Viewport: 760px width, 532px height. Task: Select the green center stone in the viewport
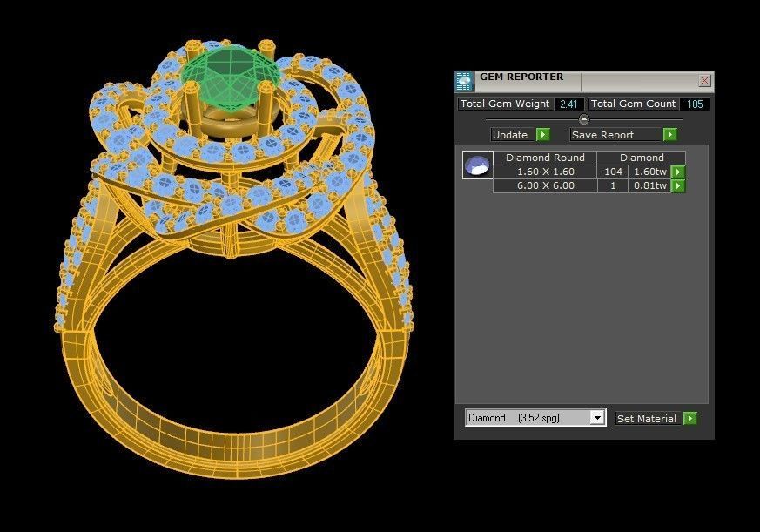pos(232,77)
